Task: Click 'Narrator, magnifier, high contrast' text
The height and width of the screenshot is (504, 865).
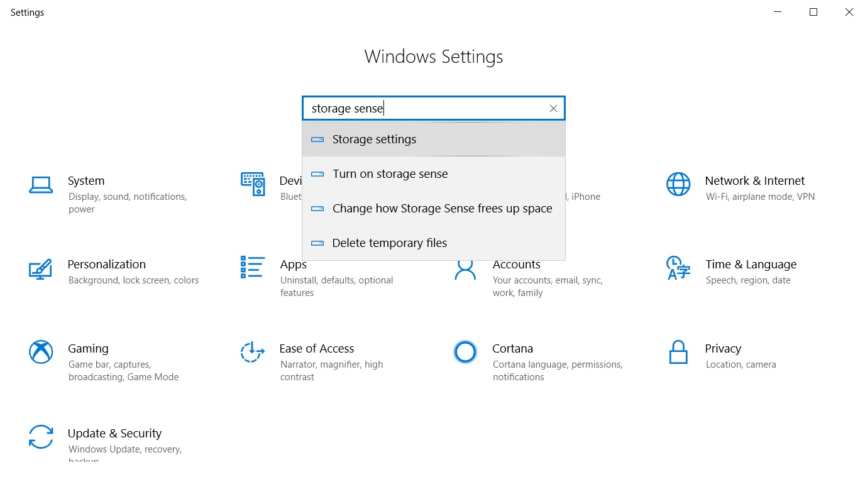Action: (331, 371)
